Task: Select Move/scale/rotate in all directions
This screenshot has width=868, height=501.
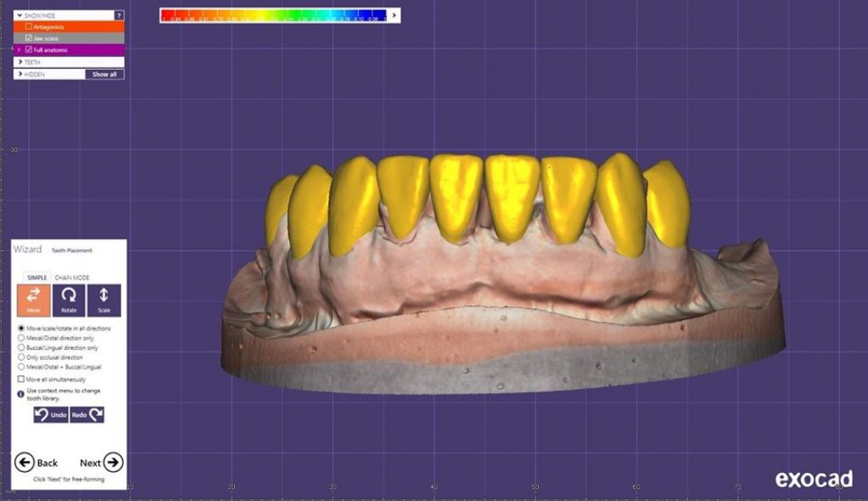Action: click(x=21, y=328)
